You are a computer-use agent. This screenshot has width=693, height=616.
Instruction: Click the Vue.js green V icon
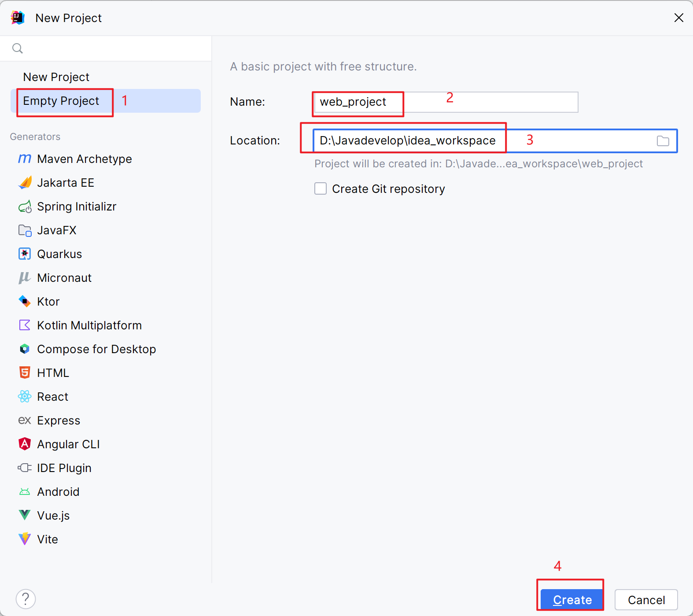(25, 515)
